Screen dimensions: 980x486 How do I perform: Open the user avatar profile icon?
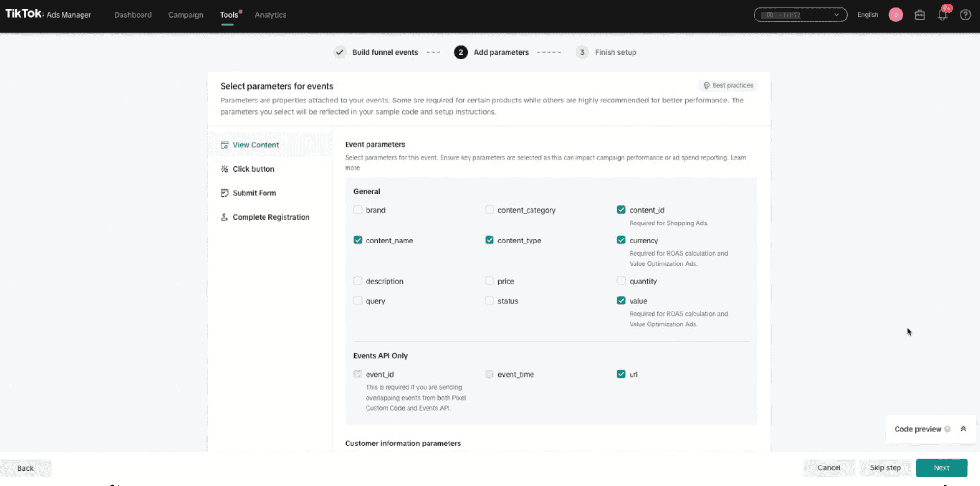tap(896, 15)
